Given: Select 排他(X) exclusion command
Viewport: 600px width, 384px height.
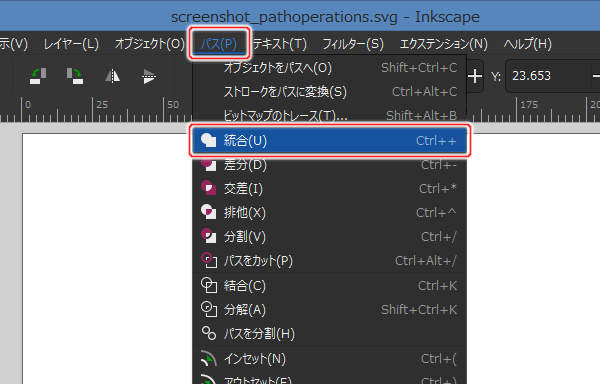Looking at the screenshot, I should click(x=329, y=213).
